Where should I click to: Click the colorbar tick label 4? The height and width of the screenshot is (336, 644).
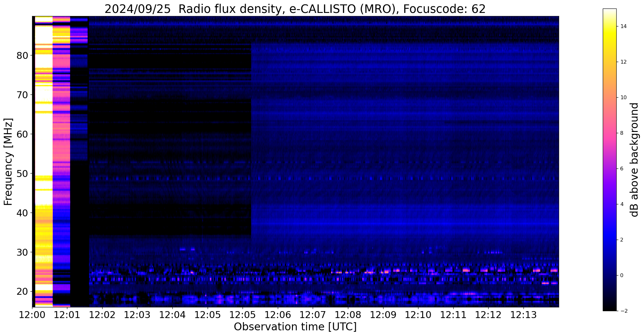[622, 204]
